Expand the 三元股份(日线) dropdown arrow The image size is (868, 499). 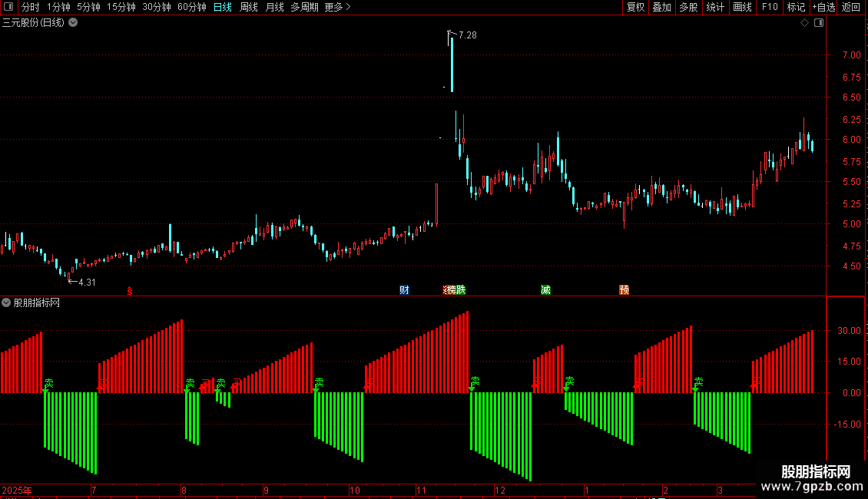pyautogui.click(x=73, y=23)
